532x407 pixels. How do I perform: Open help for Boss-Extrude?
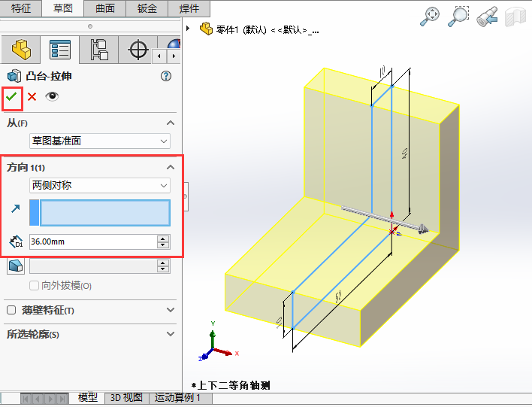tap(166, 76)
